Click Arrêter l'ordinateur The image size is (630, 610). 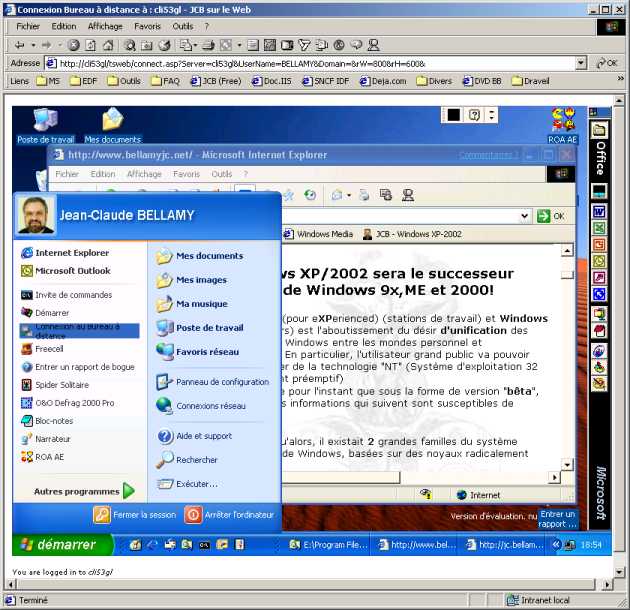tap(229, 515)
